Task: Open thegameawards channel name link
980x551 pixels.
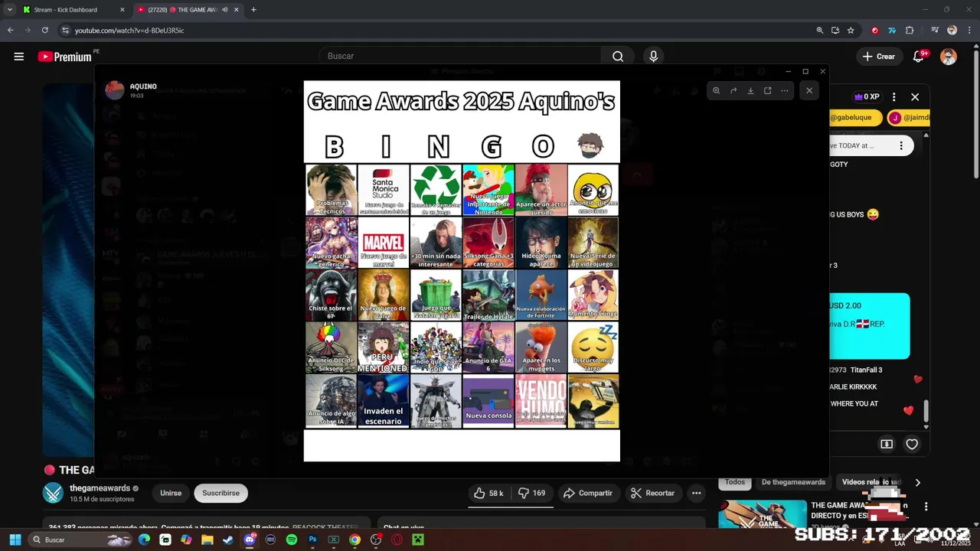Action: (100, 488)
